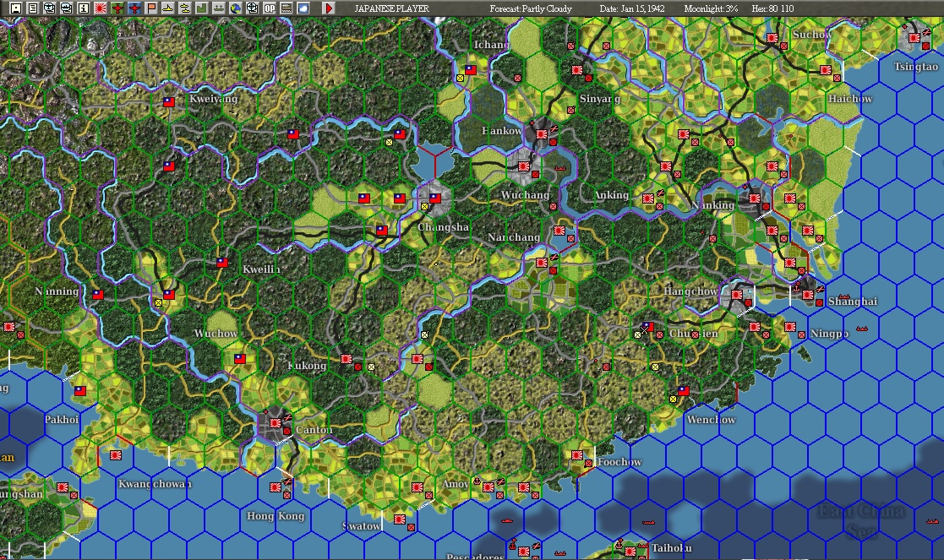
Task: Select the Japanese unit counter above Hong Kong
Action: tap(276, 487)
